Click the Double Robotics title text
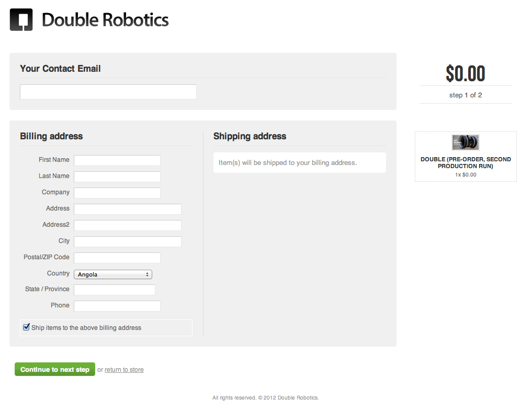The height and width of the screenshot is (409, 532). (x=105, y=20)
